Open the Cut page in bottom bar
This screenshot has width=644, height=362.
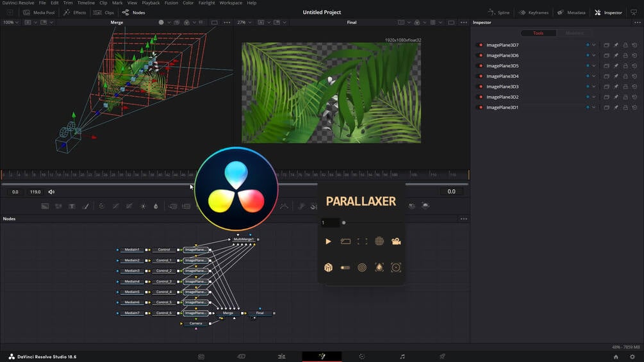pos(241,357)
